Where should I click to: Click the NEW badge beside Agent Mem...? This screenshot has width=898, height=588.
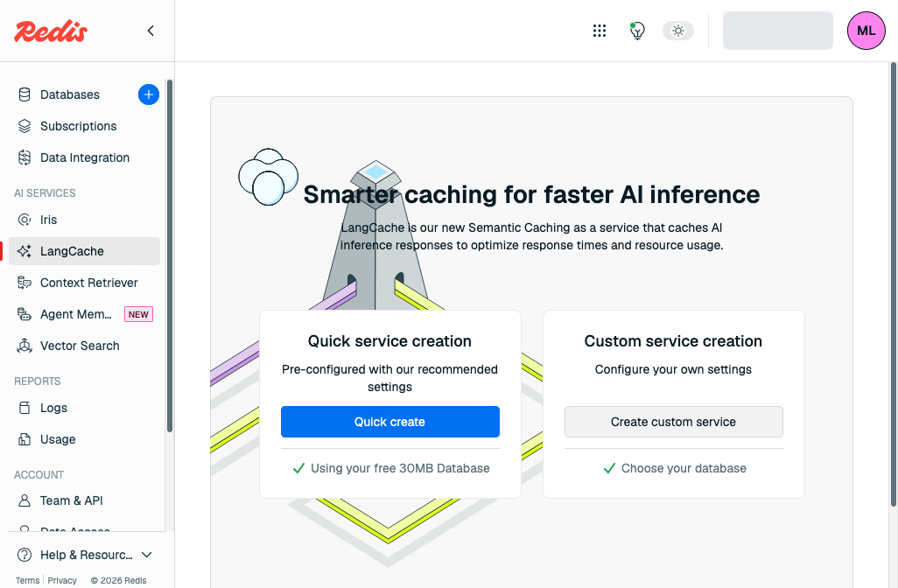coord(138,314)
